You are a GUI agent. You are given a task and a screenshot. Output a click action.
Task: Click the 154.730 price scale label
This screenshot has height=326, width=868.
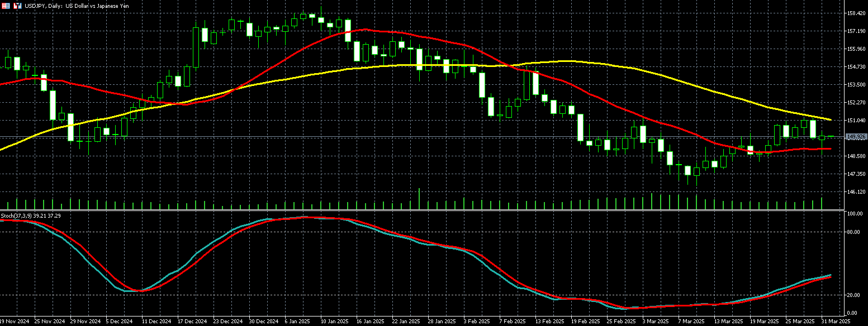pos(856,66)
